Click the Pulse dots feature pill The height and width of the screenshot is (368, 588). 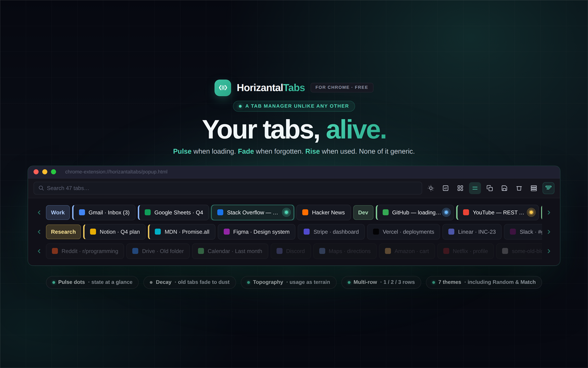(x=92, y=282)
